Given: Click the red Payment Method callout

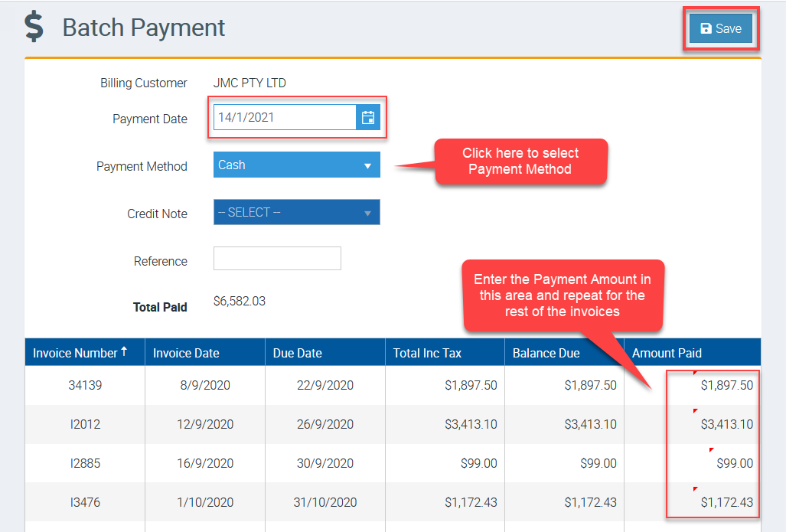Looking at the screenshot, I should tap(520, 162).
